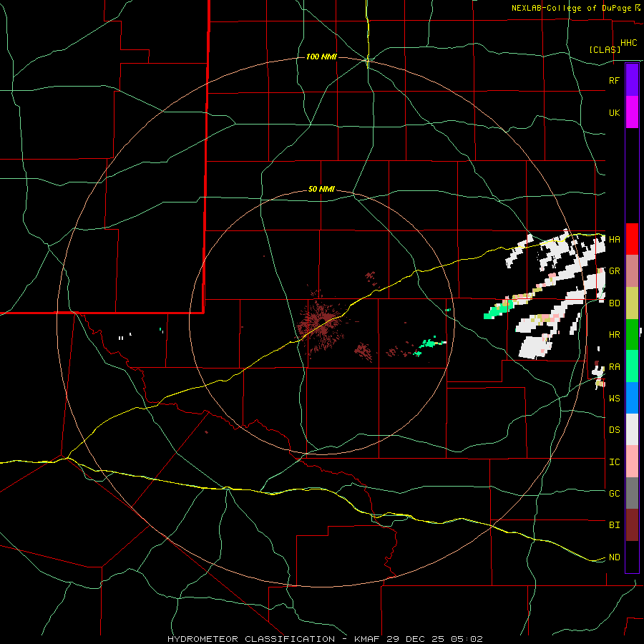Click the [CLAS] units label

[605, 49]
